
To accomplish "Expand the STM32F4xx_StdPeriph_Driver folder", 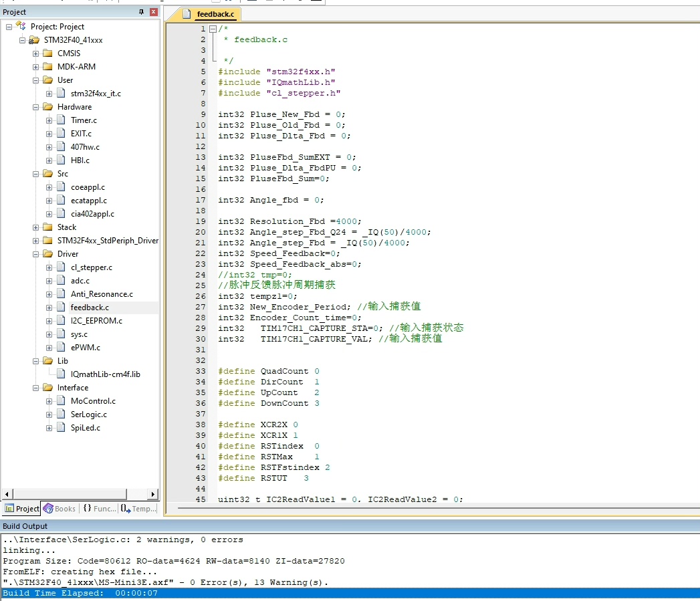I will click(35, 241).
